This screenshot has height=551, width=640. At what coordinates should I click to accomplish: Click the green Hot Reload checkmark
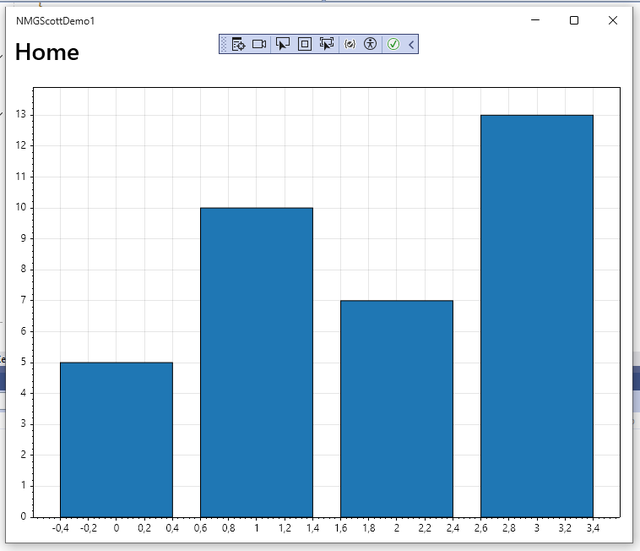[x=393, y=44]
